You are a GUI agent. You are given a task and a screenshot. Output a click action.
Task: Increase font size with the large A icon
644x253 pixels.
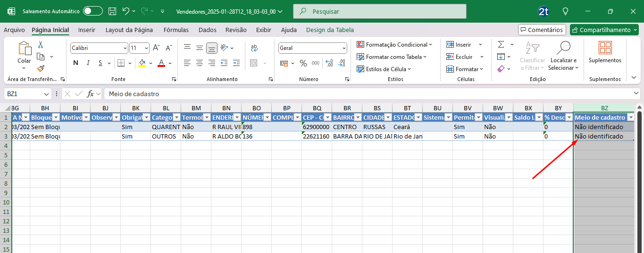coord(157,48)
